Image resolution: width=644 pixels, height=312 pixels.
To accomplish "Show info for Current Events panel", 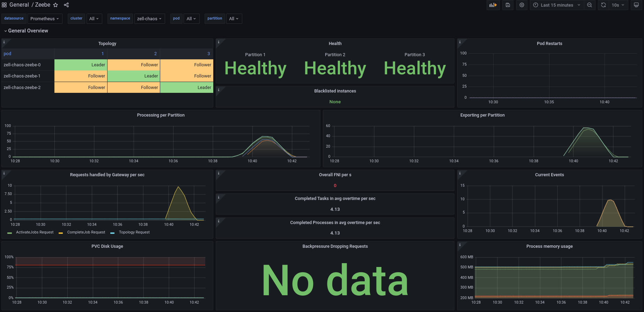I will (460, 173).
